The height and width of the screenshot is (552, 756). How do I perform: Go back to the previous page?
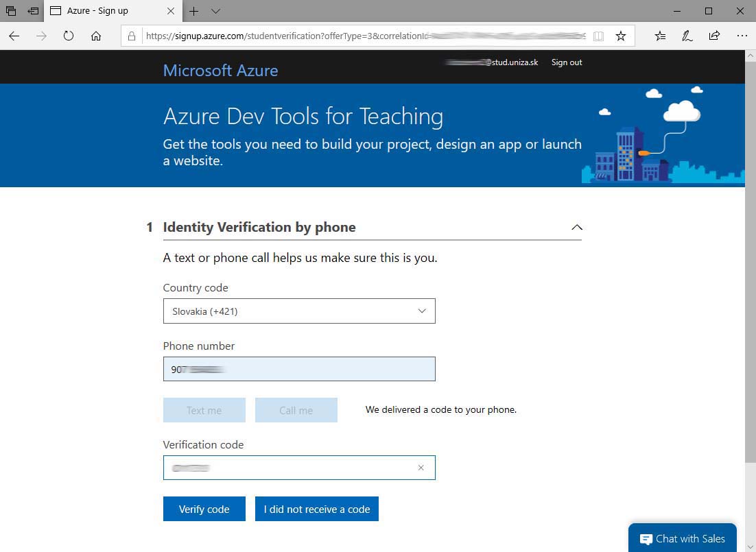point(14,36)
